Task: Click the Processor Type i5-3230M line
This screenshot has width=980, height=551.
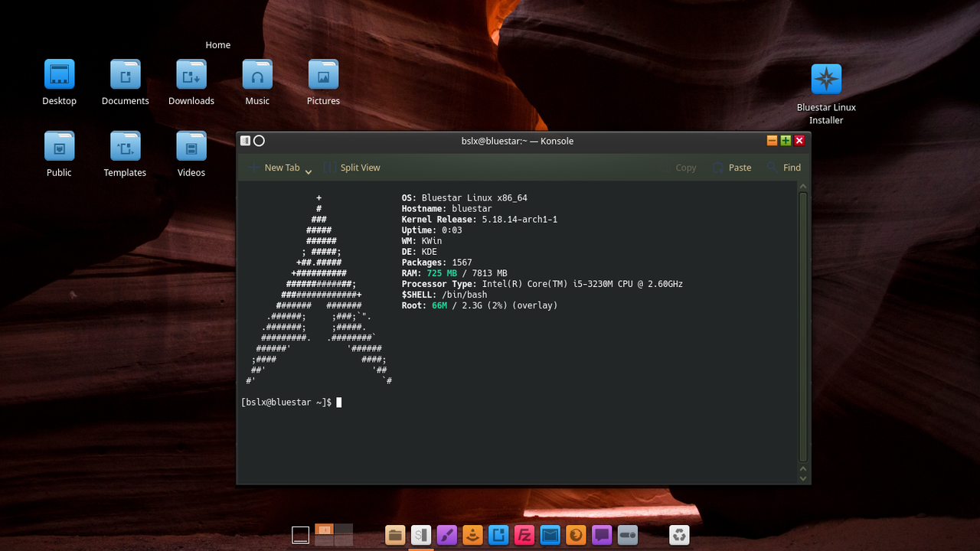Action: [x=542, y=284]
